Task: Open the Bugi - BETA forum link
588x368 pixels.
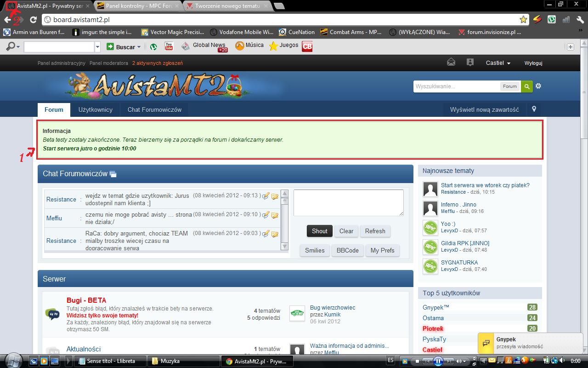Action: [x=86, y=300]
